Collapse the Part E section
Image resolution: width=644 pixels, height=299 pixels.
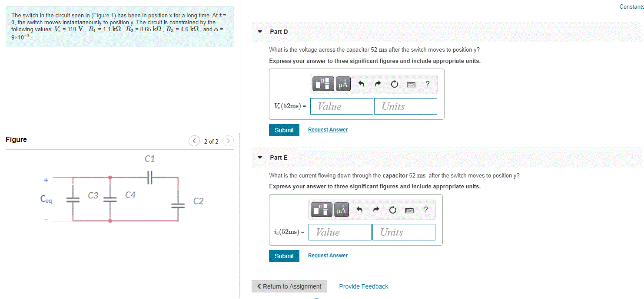click(260, 158)
